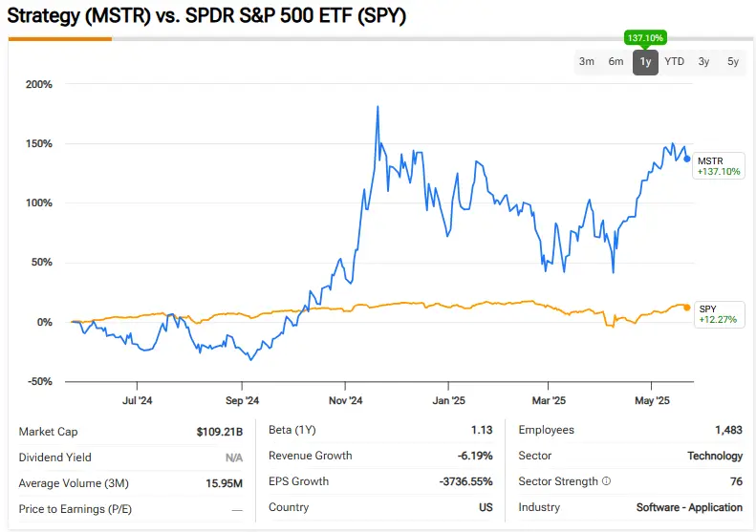Click the Sector Strength info icon

[607, 481]
